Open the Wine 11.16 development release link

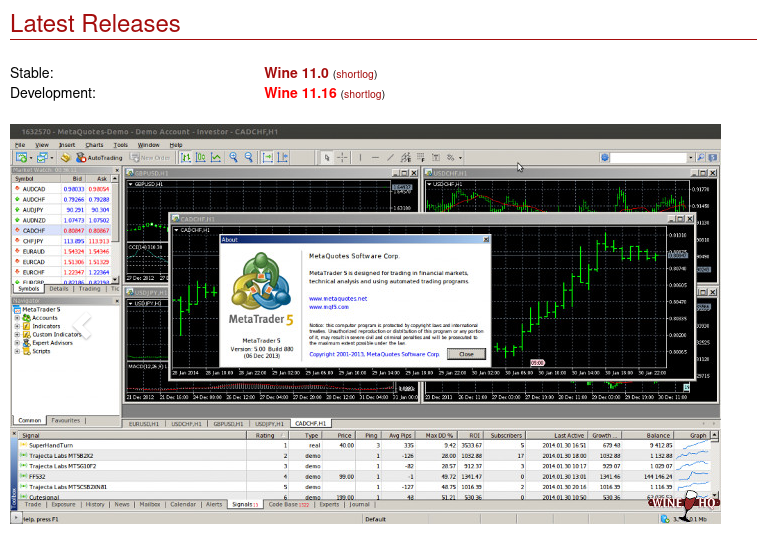tap(300, 93)
